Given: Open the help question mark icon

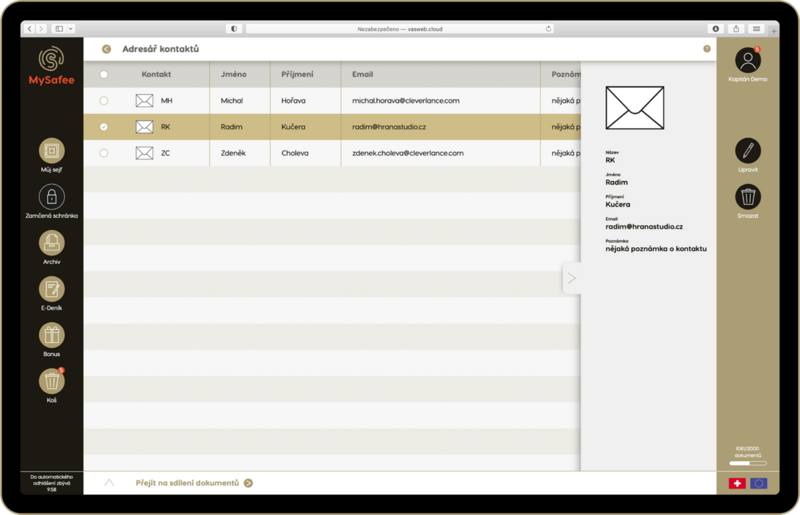Looking at the screenshot, I should tap(707, 49).
